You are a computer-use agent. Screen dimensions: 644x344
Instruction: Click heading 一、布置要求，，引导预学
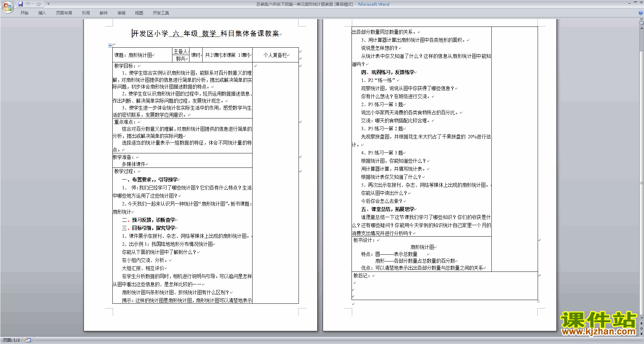click(150, 180)
